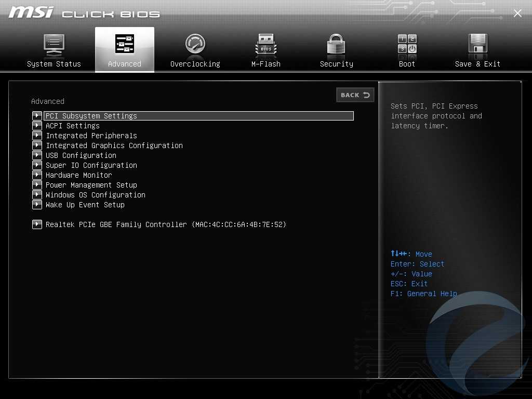Click the Save & Exit floppy icon
The width and height of the screenshot is (532, 399).
point(477,45)
